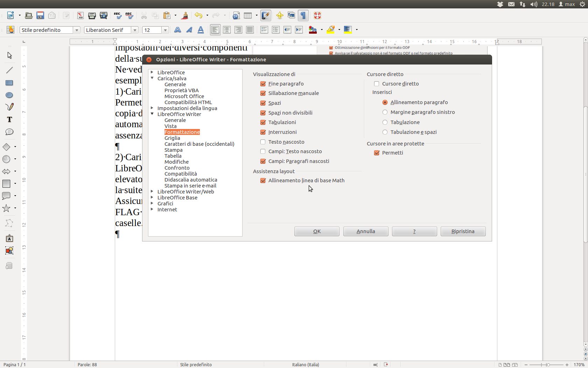Enable the Testo nascosto checkbox
This screenshot has width=588, height=368.
coord(263,142)
